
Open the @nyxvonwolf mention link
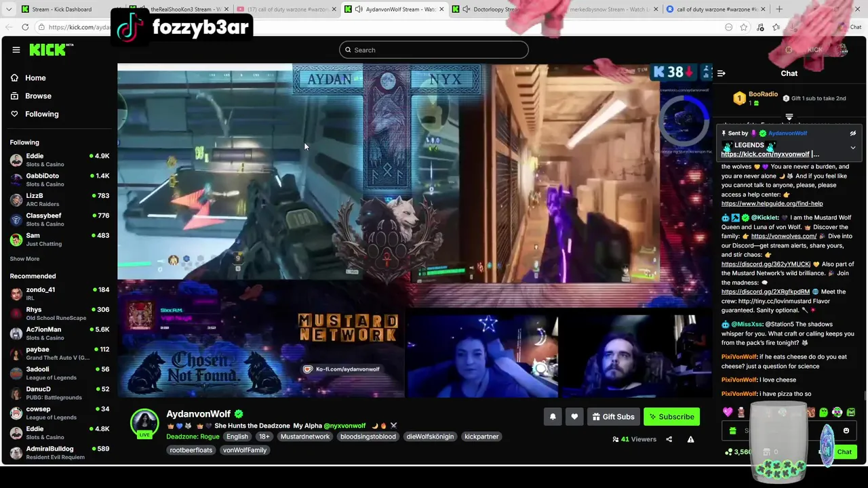[x=344, y=426]
